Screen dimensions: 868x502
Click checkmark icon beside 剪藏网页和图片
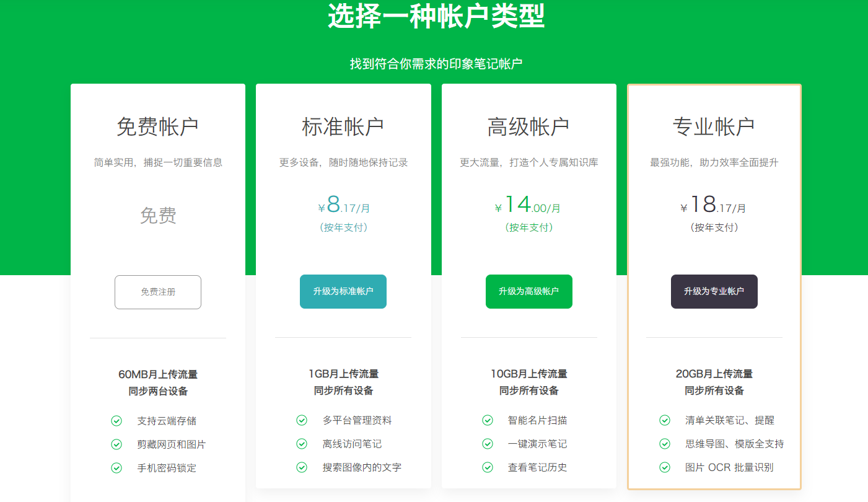coord(116,444)
